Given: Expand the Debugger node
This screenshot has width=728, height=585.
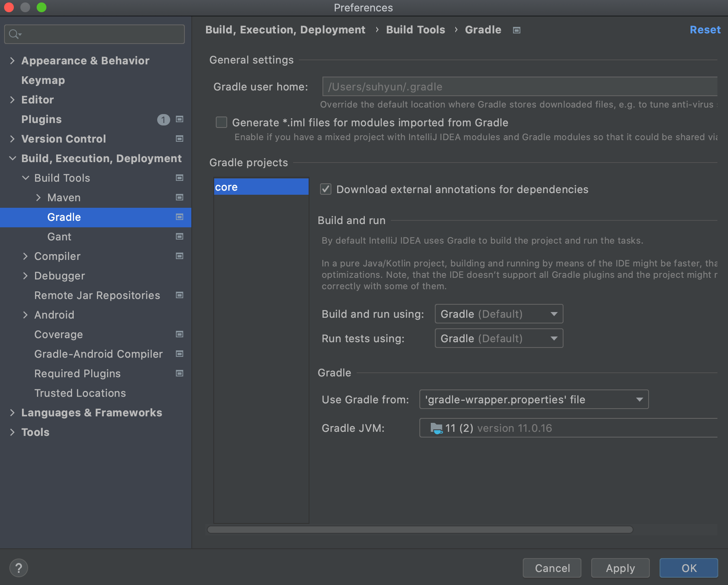Looking at the screenshot, I should pyautogui.click(x=25, y=276).
